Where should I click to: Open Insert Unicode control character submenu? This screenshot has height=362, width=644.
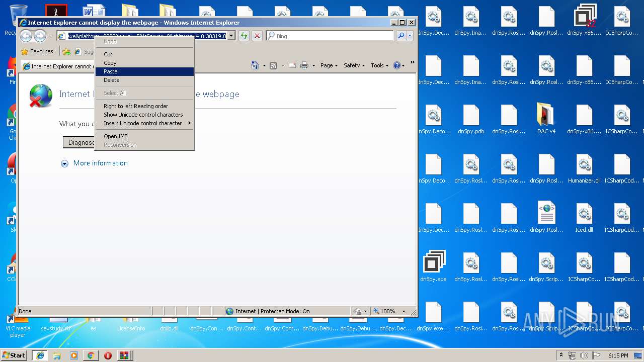tap(145, 123)
